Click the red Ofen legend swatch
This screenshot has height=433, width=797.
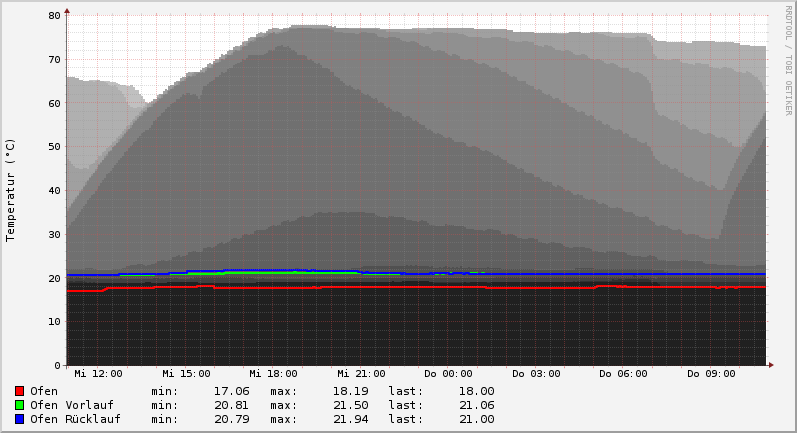19,391
